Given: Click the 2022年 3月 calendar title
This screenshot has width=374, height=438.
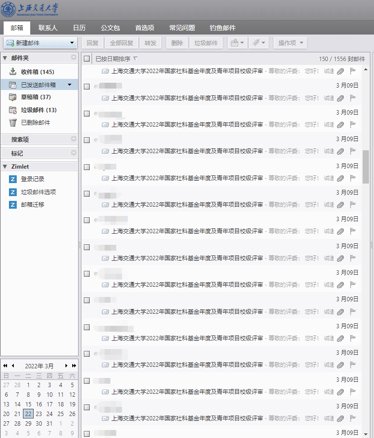Looking at the screenshot, I should point(39,366).
